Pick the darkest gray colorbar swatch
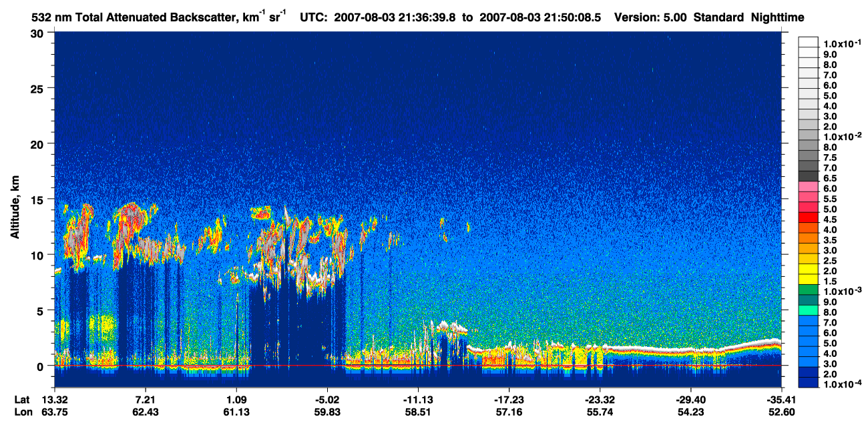Screen dimensions: 868x445 809,176
